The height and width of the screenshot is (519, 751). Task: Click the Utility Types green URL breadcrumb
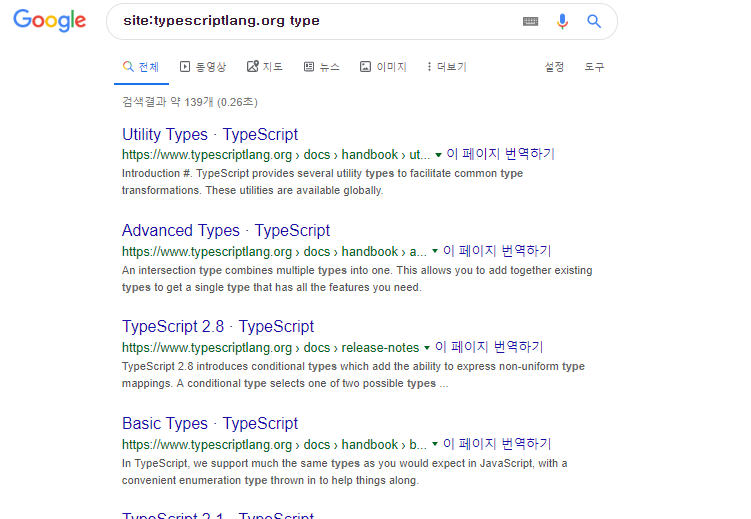point(276,155)
